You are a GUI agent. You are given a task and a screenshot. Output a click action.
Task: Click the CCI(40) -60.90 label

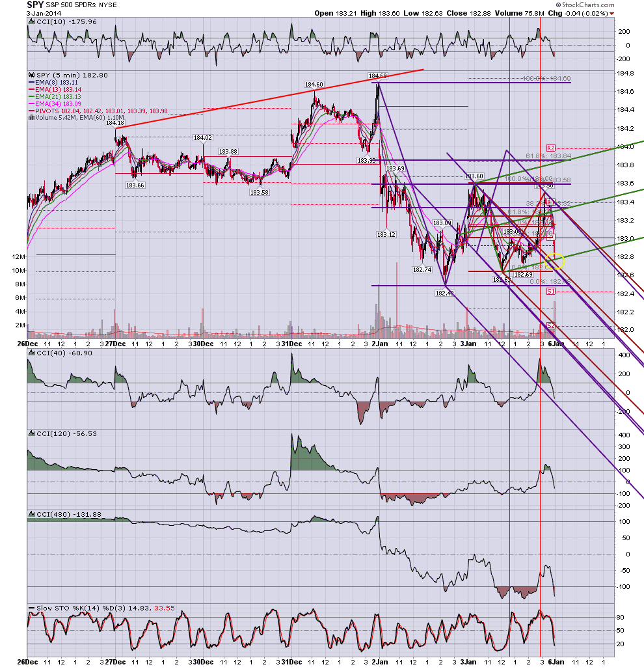(64, 353)
